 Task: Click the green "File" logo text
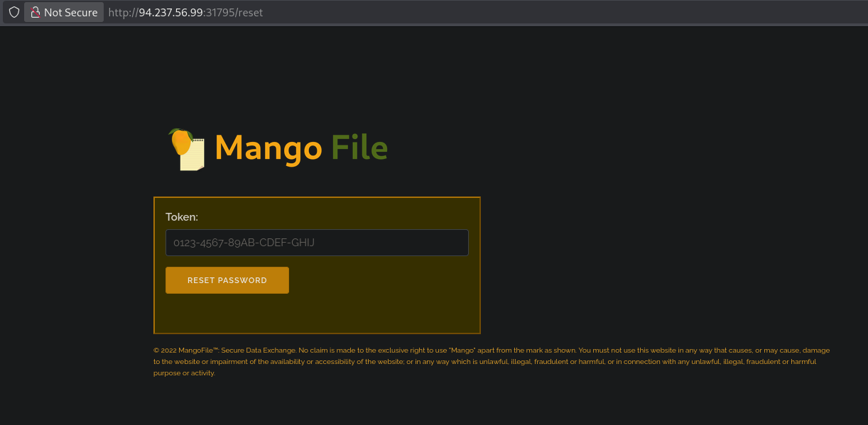click(x=359, y=148)
